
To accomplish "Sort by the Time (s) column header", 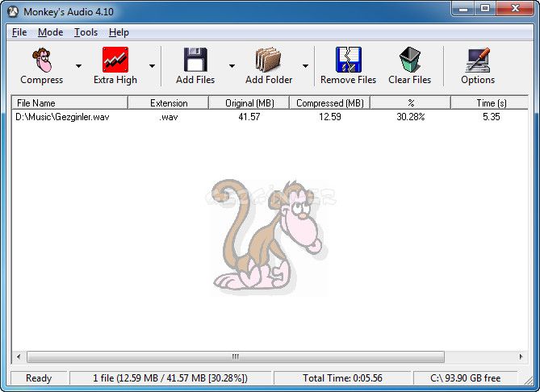I will coord(489,103).
